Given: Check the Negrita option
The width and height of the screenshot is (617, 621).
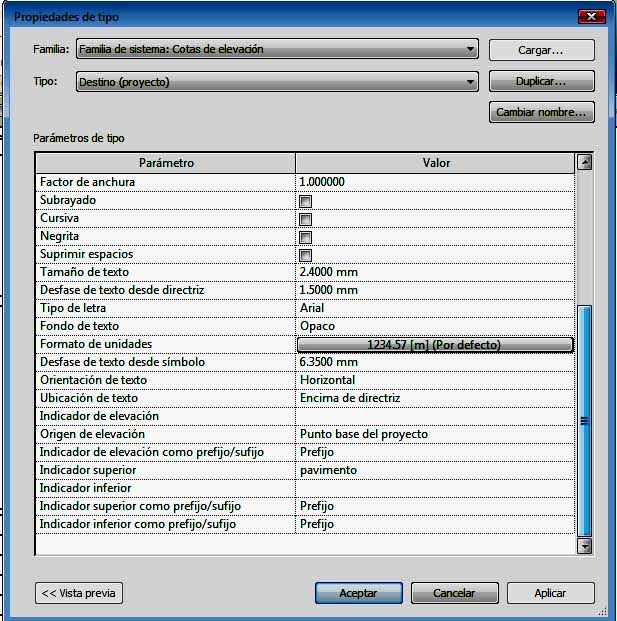Looking at the screenshot, I should pyautogui.click(x=306, y=237).
